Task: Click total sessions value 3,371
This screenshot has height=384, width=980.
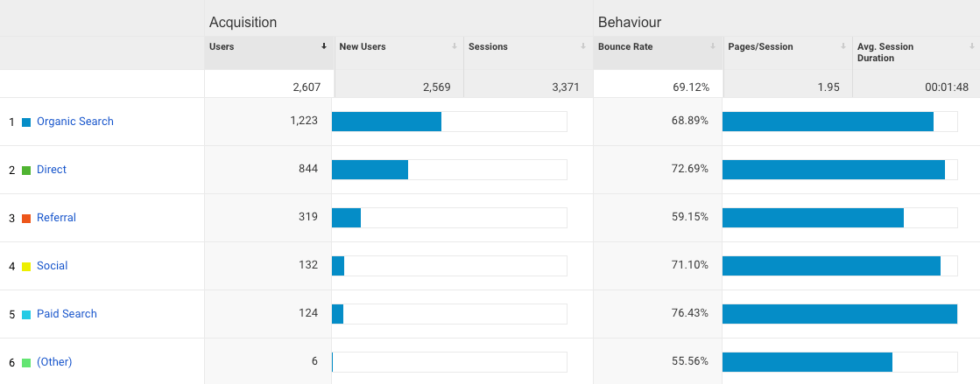Action: point(566,87)
